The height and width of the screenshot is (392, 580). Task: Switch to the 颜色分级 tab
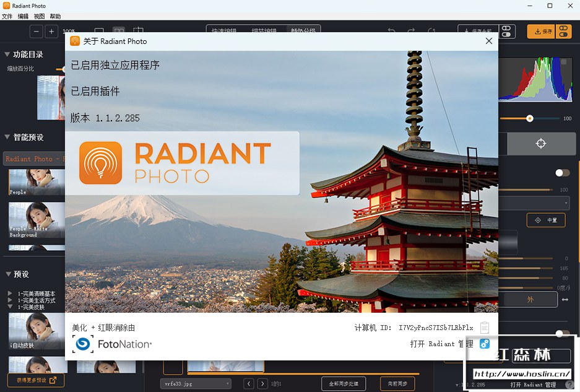[303, 30]
